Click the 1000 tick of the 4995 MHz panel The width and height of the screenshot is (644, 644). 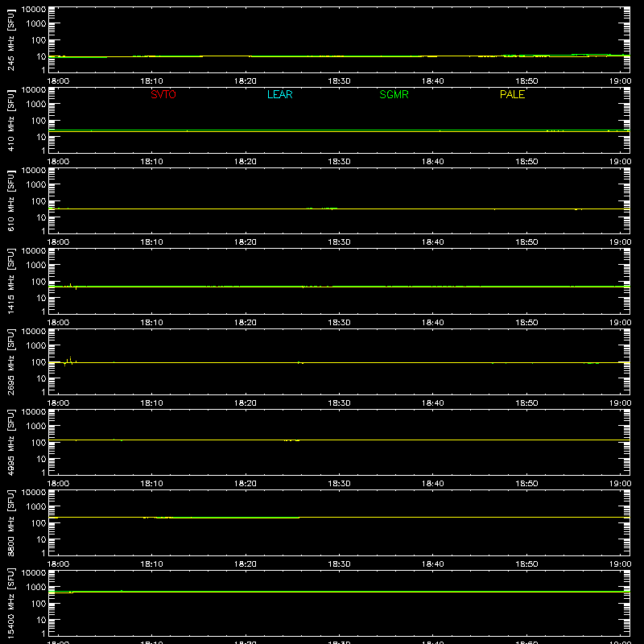coord(36,427)
